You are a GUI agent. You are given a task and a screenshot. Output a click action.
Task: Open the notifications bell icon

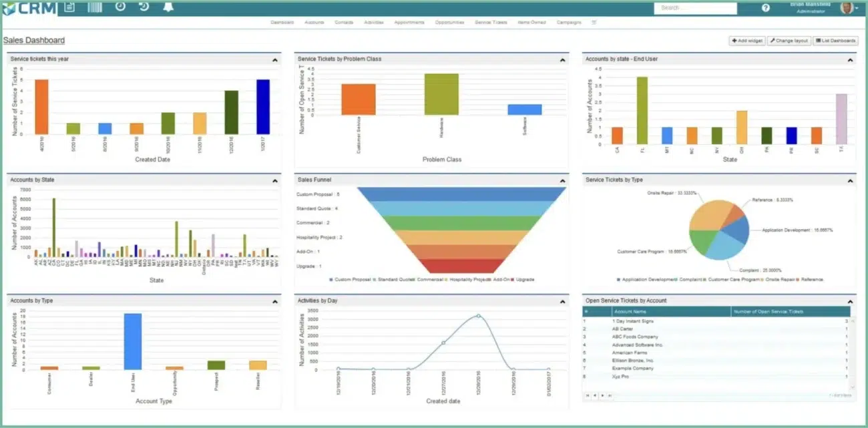(168, 7)
